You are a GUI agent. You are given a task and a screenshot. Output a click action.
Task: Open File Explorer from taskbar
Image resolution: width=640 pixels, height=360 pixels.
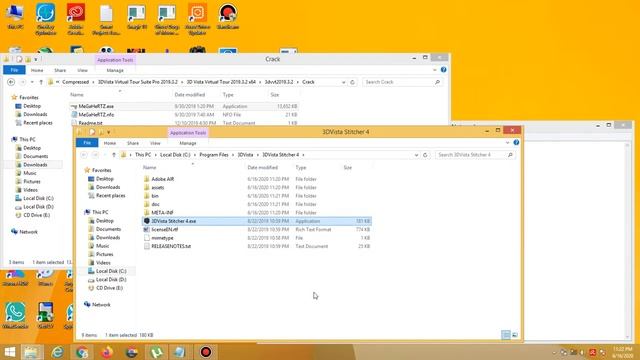click(x=31, y=352)
